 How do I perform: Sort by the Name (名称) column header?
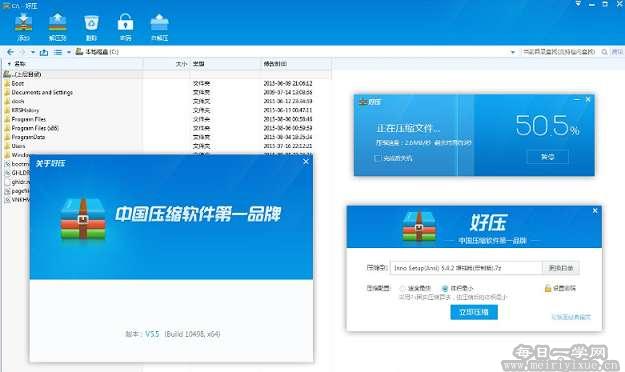(x=20, y=64)
